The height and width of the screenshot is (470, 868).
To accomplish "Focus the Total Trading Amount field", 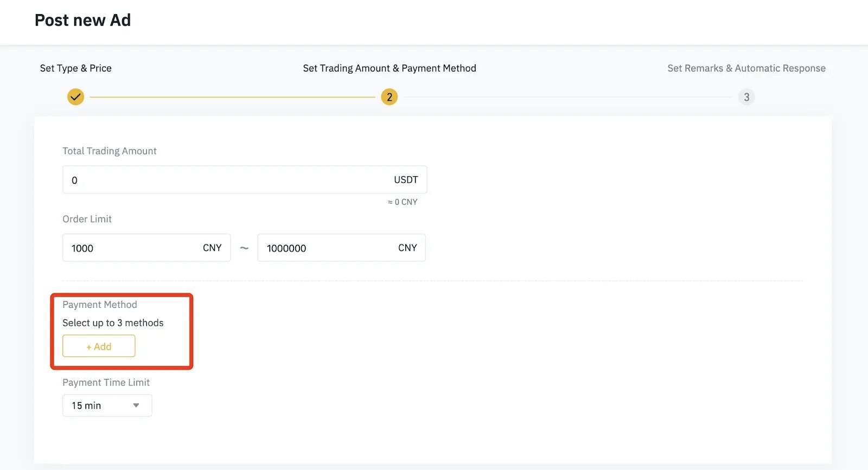I will 245,179.
